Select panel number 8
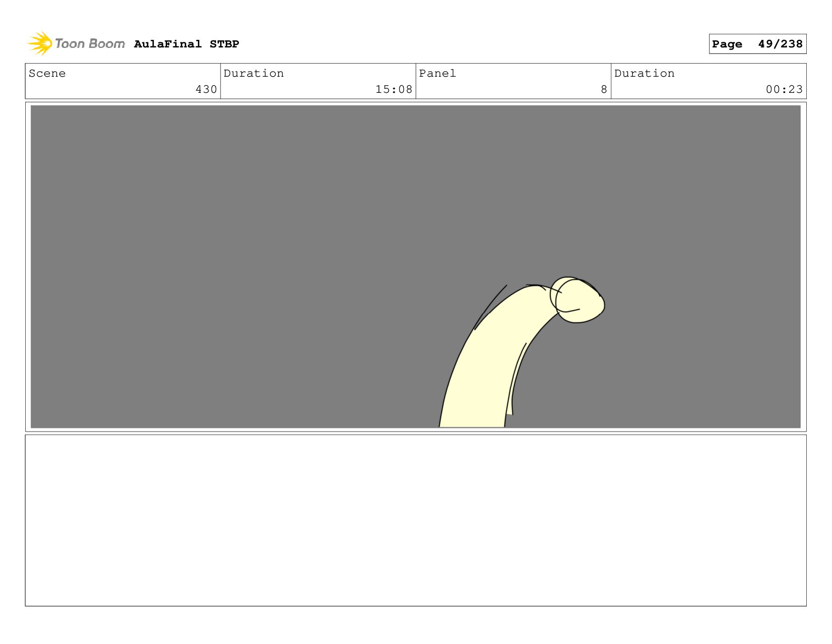The image size is (832, 644). [x=604, y=89]
